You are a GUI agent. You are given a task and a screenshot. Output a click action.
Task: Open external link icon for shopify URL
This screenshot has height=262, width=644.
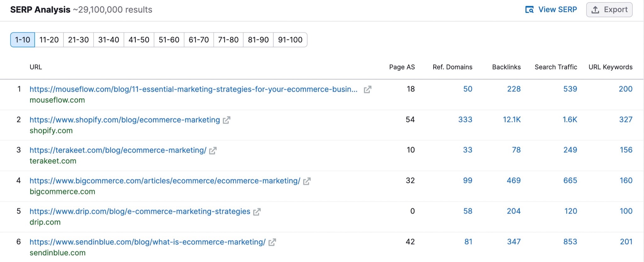[x=226, y=120]
